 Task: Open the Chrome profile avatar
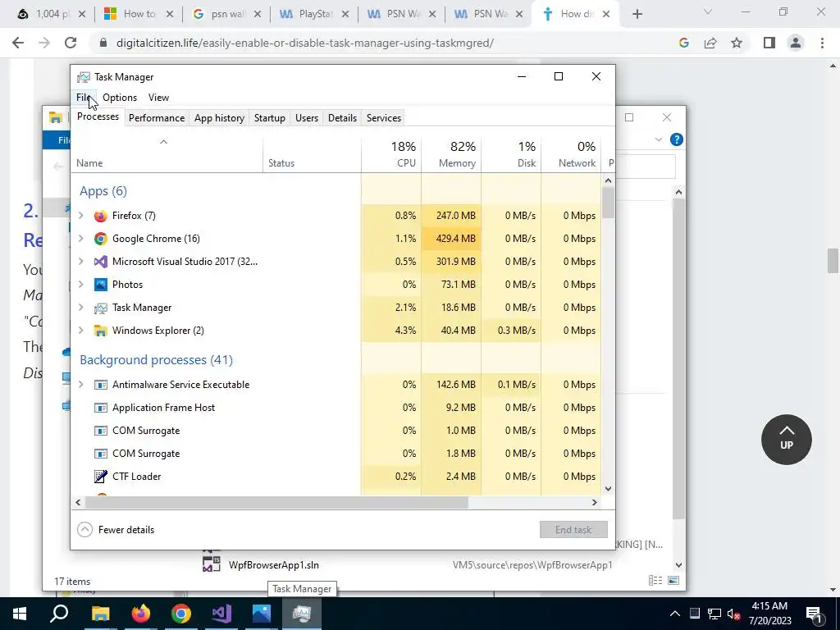tap(796, 43)
